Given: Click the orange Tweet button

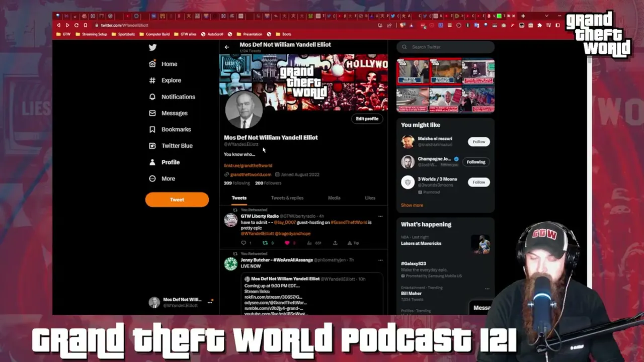Looking at the screenshot, I should [x=177, y=200].
